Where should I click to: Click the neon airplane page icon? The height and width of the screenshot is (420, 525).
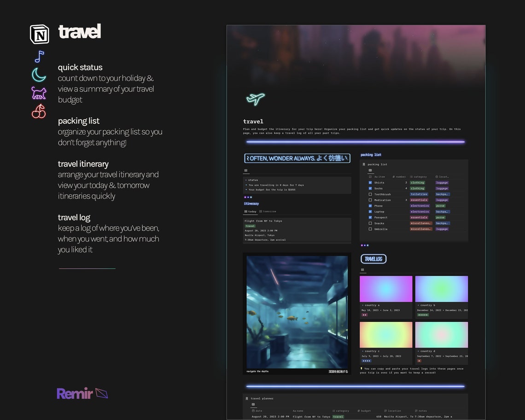(x=256, y=99)
